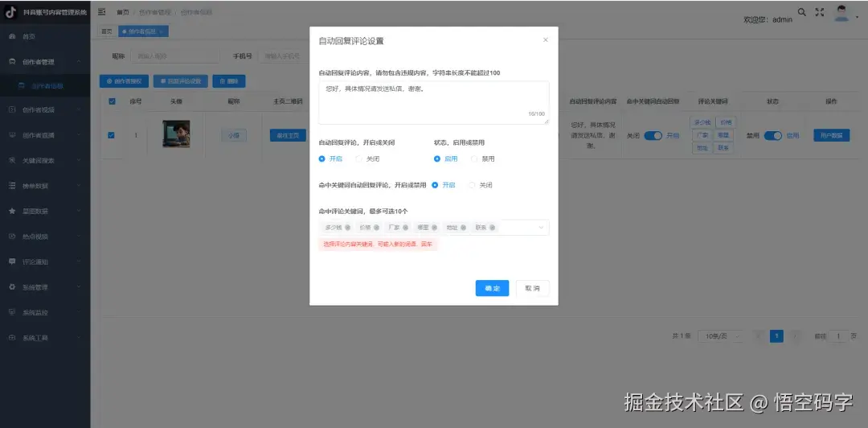Click the 创作者直播 sidebar icon

coord(12,135)
